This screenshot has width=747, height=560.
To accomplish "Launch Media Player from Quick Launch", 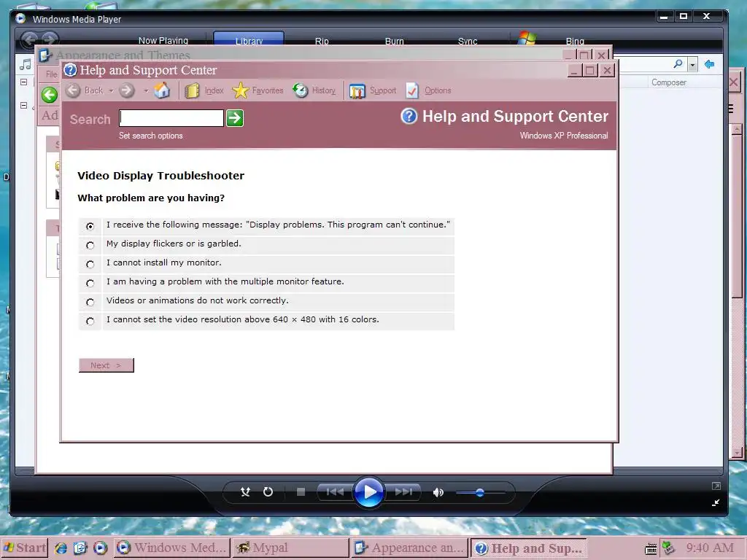I will click(101, 548).
